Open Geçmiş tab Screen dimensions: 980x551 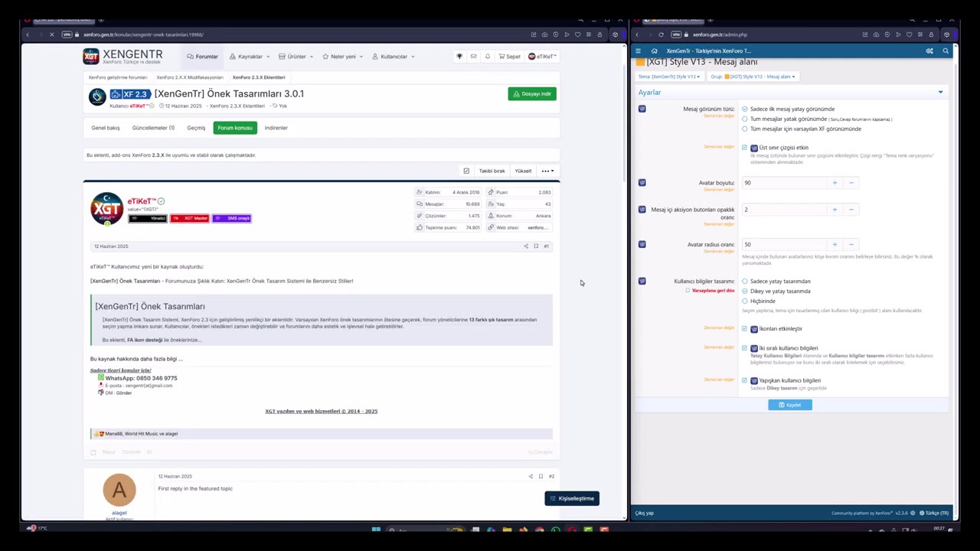click(196, 128)
